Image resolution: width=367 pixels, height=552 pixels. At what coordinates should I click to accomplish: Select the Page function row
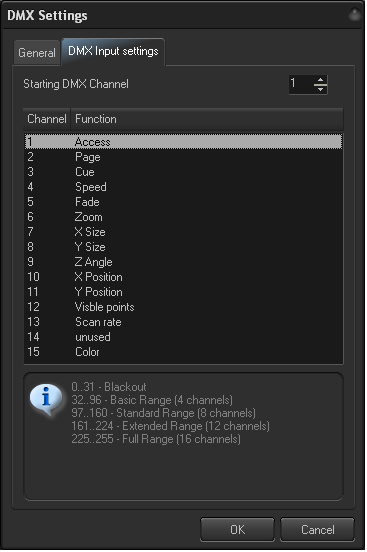click(x=183, y=157)
